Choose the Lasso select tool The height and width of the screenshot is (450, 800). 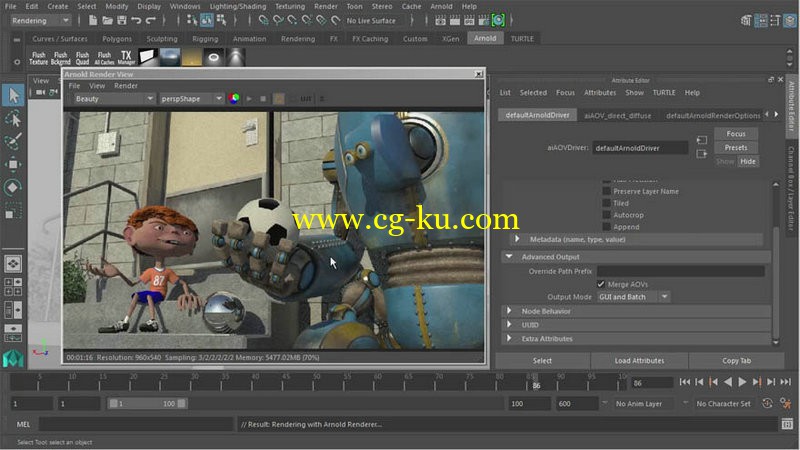[x=13, y=119]
